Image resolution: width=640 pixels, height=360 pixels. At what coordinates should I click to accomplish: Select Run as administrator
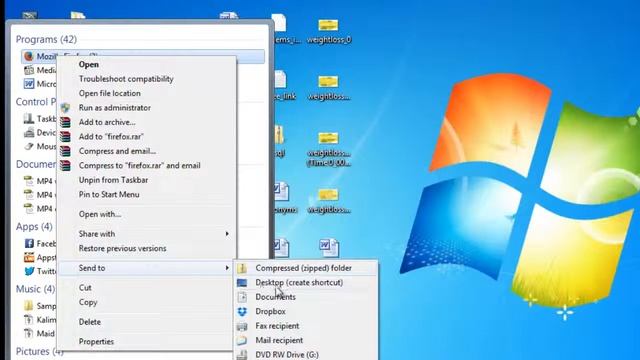pos(115,108)
